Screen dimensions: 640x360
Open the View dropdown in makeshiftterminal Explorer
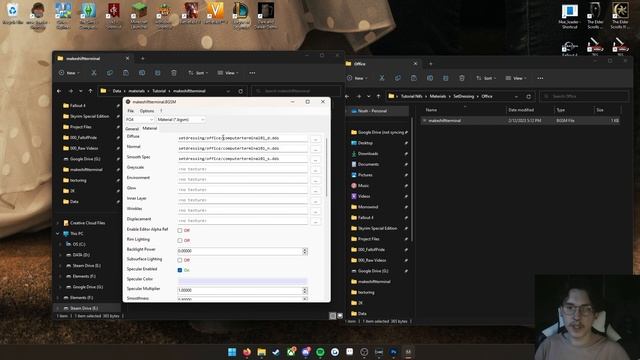[x=228, y=73]
